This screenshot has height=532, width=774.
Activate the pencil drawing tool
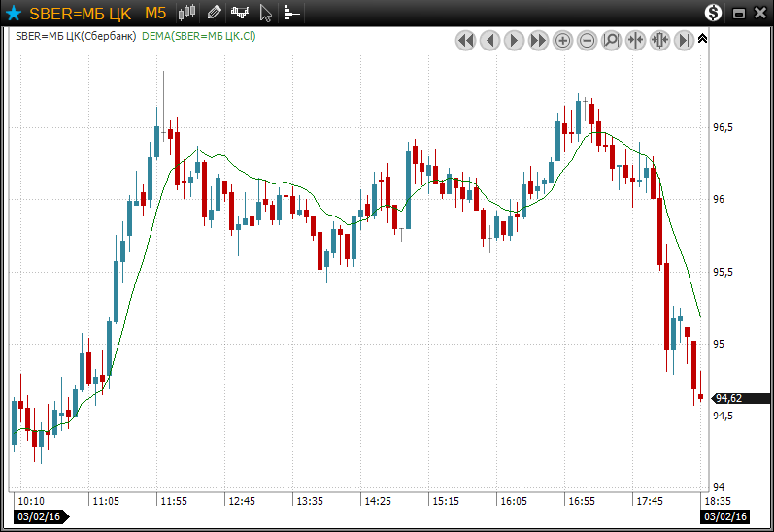[x=215, y=13]
